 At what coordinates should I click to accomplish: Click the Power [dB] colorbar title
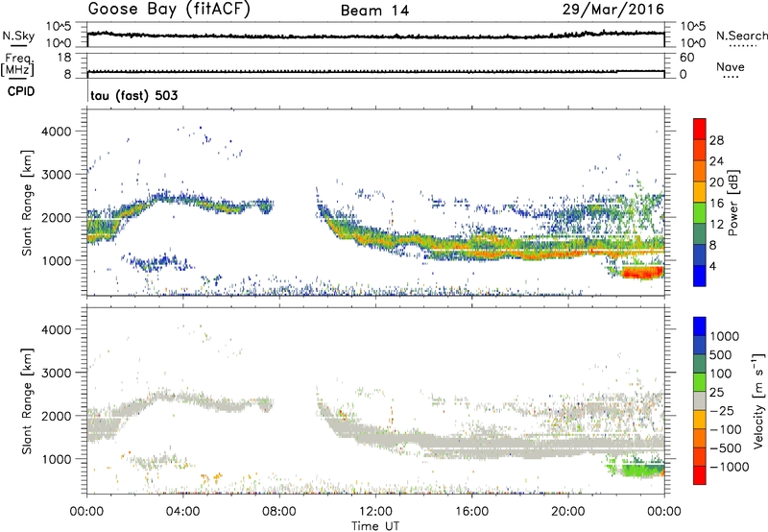tap(733, 203)
